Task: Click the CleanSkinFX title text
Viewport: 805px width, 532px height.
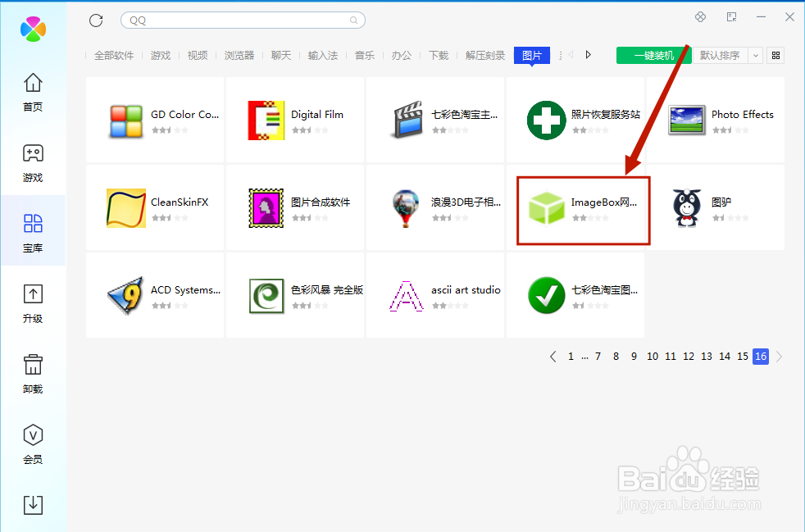Action: pyautogui.click(x=180, y=202)
